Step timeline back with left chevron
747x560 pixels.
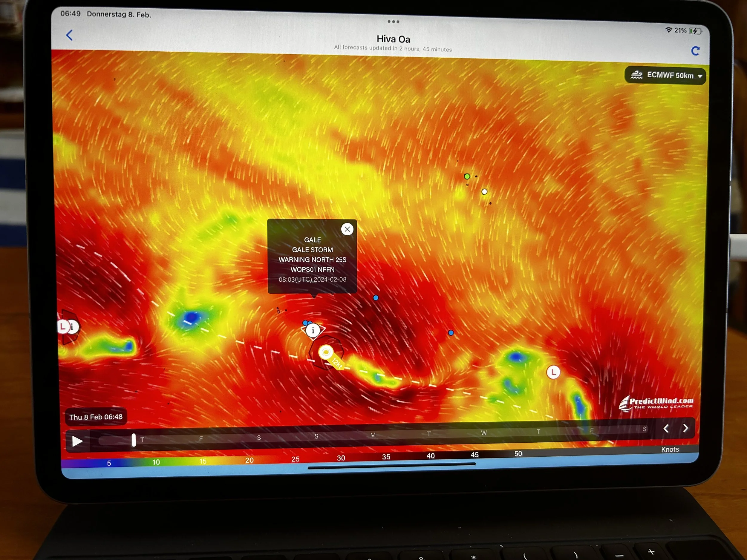666,429
